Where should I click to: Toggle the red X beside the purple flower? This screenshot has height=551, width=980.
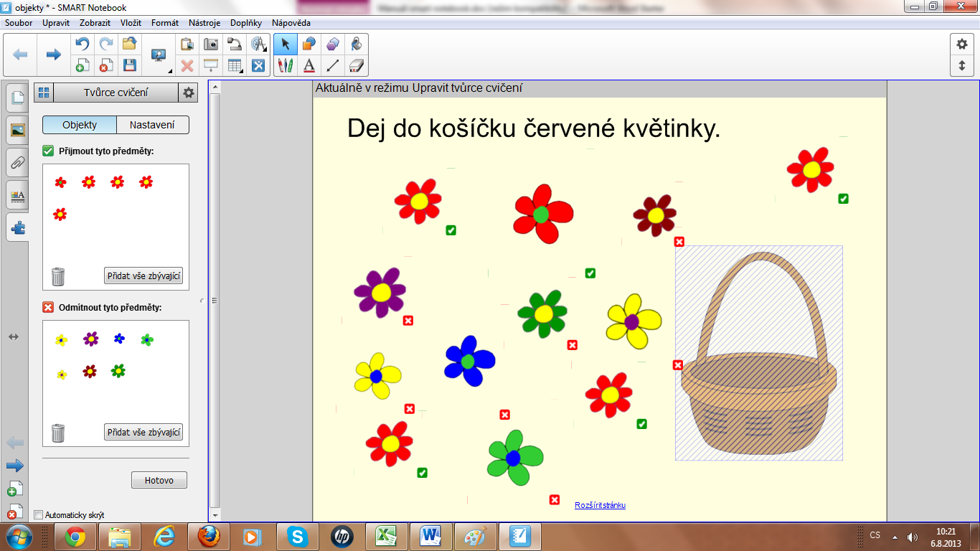[x=408, y=321]
